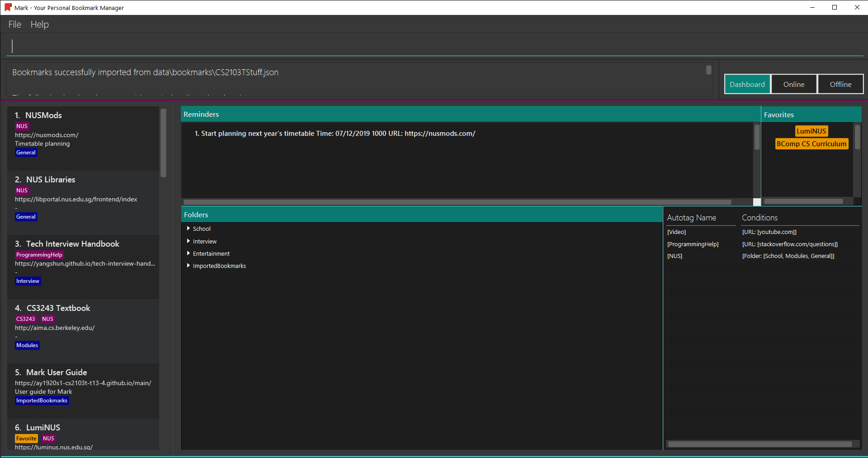
Task: Select the [NUS] autotag row
Action: pos(675,256)
